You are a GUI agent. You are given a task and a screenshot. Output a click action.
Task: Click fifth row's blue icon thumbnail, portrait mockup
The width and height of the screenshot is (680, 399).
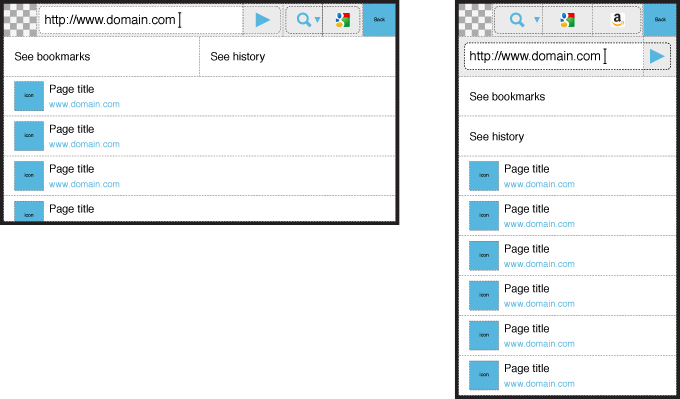[484, 335]
